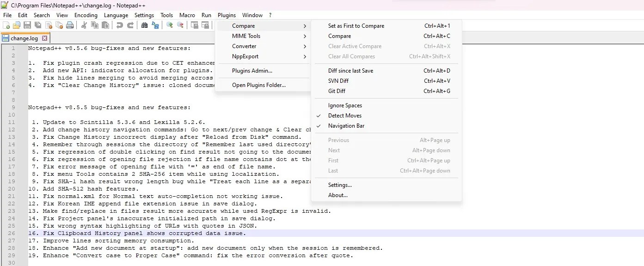Click the Paste clipboard toolbar icon

coord(105,25)
